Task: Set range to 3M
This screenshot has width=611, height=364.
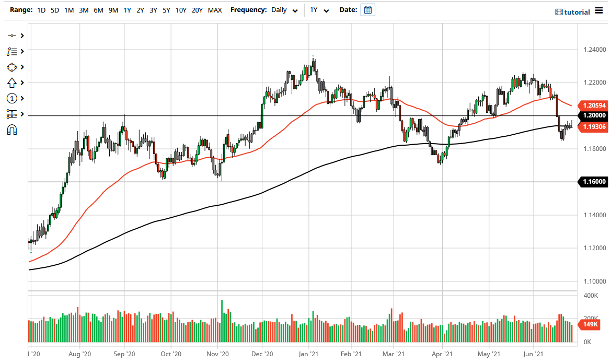Action: tap(84, 10)
